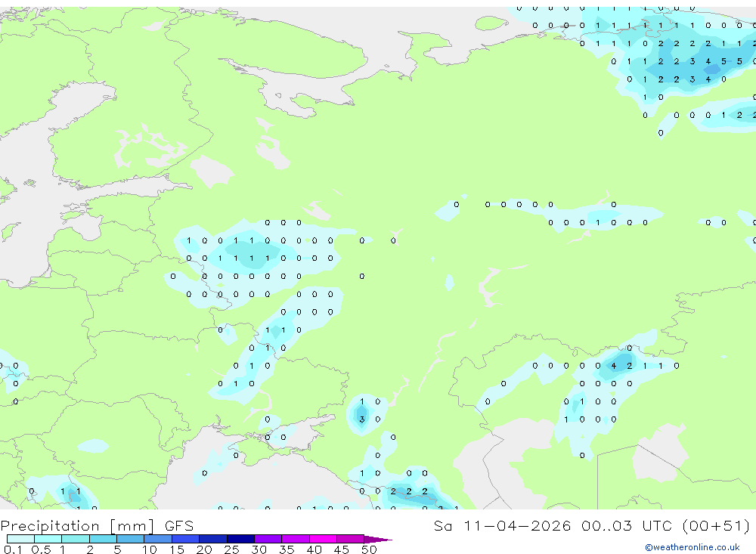Click the legend scale label '25'

(231, 549)
